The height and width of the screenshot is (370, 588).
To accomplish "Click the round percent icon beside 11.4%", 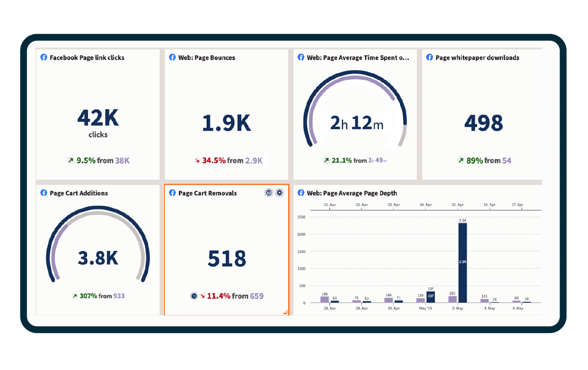I will 194,296.
